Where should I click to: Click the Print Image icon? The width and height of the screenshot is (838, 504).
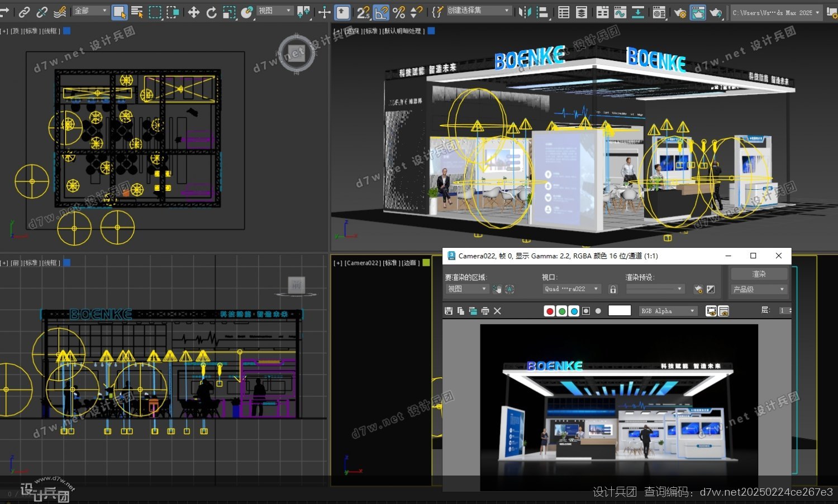tap(485, 311)
